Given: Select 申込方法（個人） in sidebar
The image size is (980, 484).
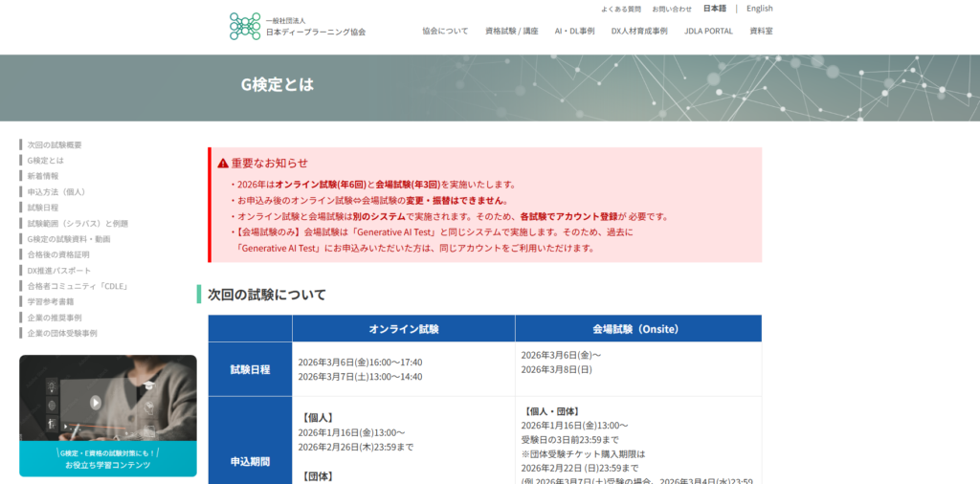Looking at the screenshot, I should [56, 191].
